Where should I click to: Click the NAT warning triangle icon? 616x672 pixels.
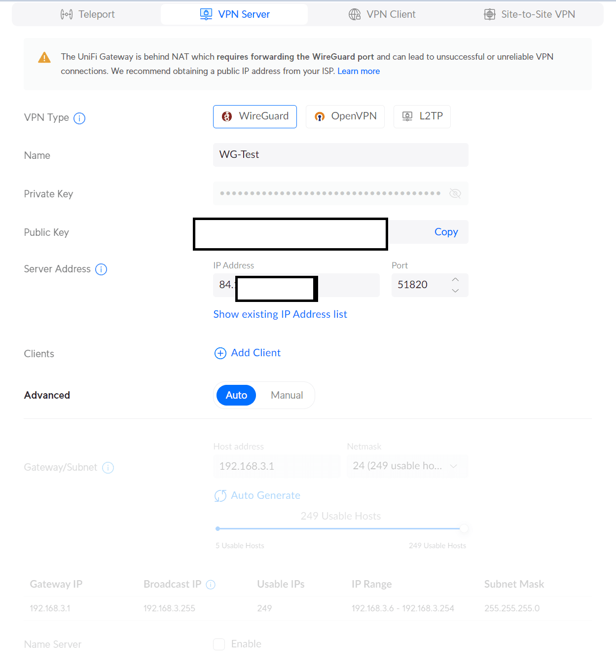pos(44,58)
